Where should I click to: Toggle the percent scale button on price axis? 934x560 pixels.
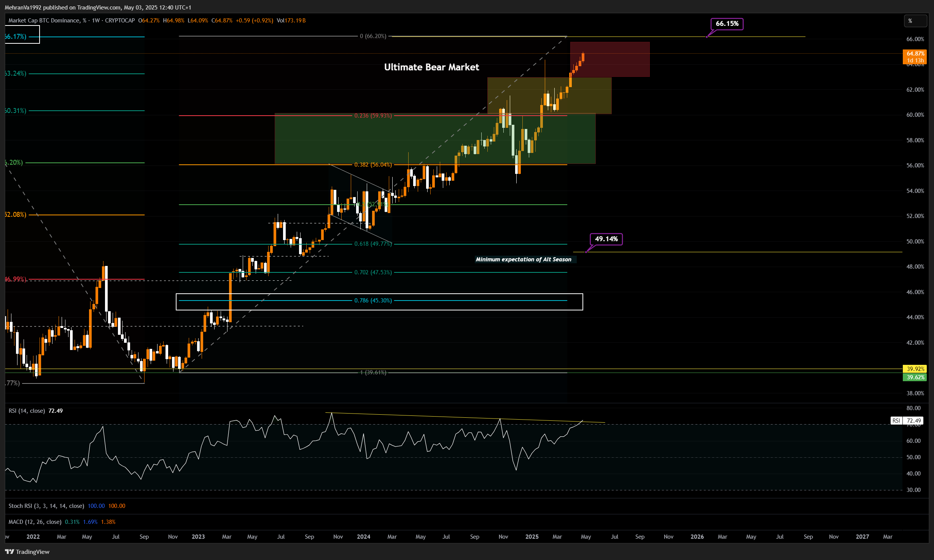click(x=915, y=21)
